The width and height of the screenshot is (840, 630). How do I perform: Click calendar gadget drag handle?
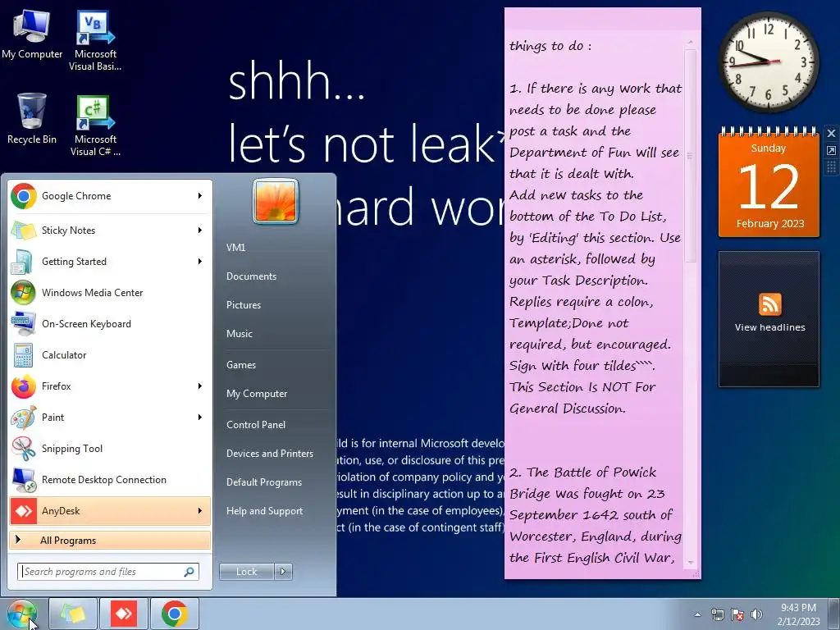[x=831, y=167]
